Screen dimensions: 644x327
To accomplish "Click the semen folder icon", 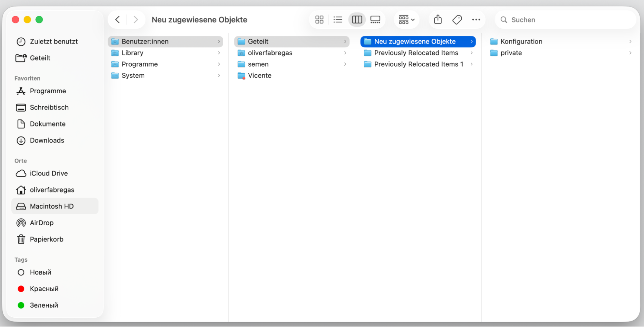I will [241, 64].
